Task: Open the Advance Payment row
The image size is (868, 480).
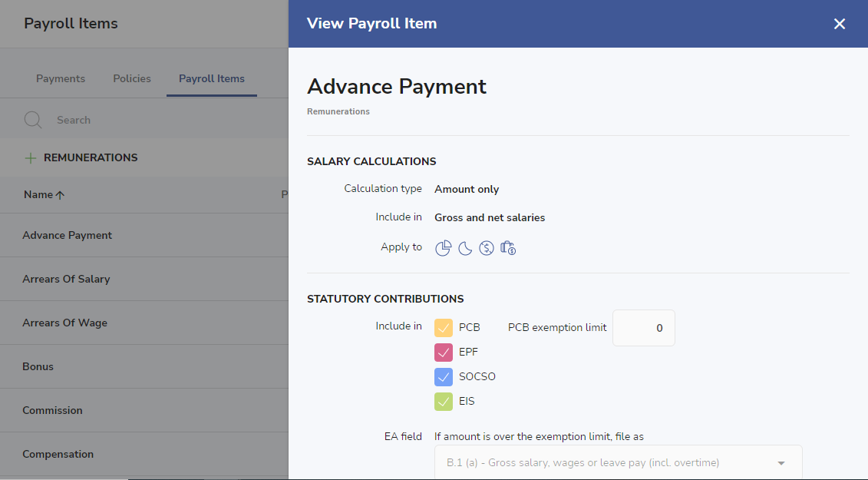Action: (144, 235)
